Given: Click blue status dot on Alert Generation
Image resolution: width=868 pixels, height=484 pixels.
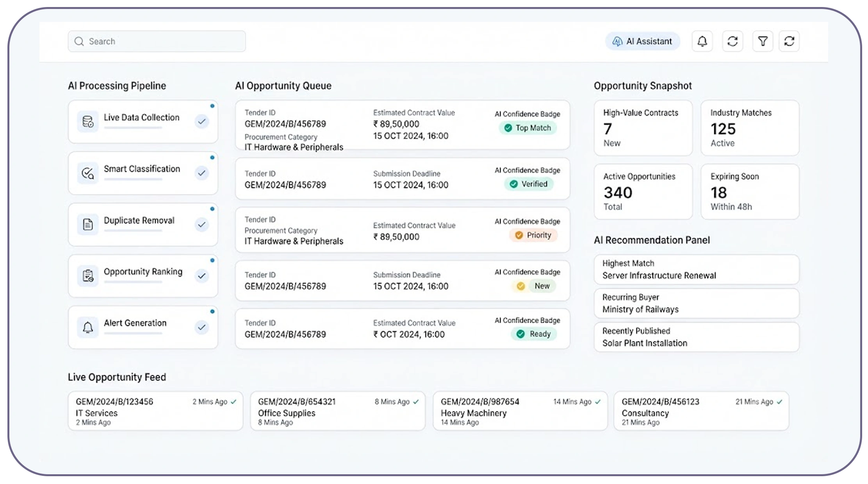Looking at the screenshot, I should click(212, 311).
